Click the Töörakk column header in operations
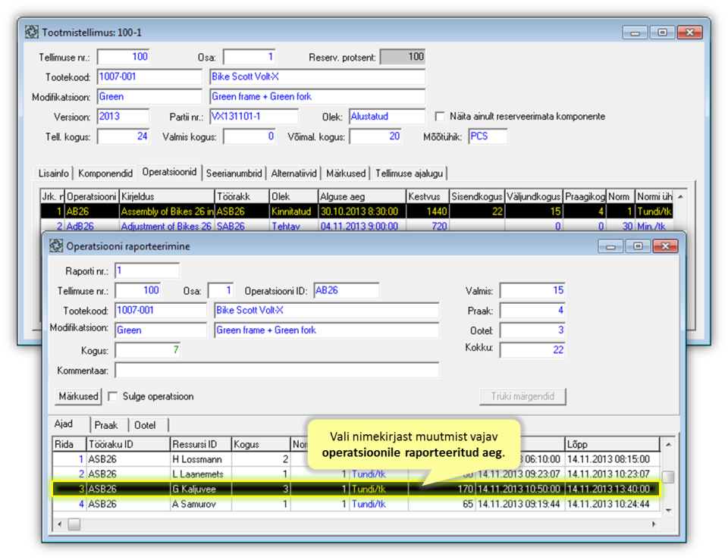 (x=241, y=197)
